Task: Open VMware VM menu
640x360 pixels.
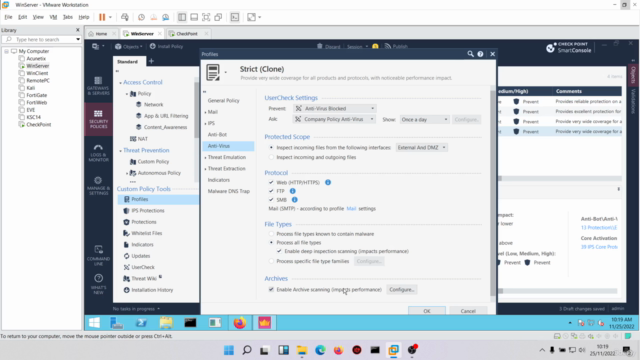Action: point(53,17)
